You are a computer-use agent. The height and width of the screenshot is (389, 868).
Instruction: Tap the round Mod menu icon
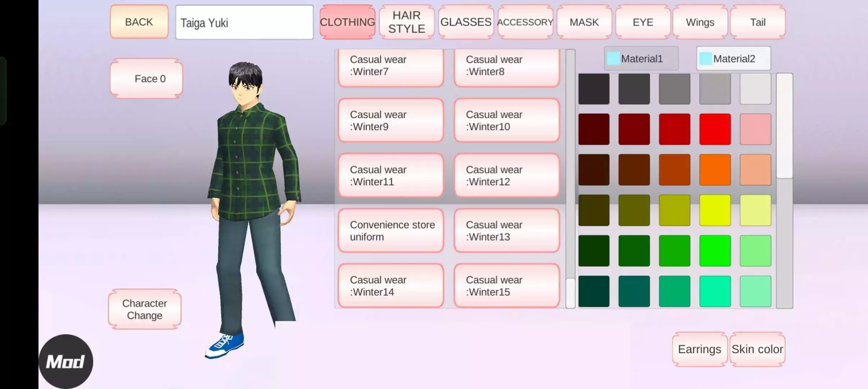click(x=65, y=361)
